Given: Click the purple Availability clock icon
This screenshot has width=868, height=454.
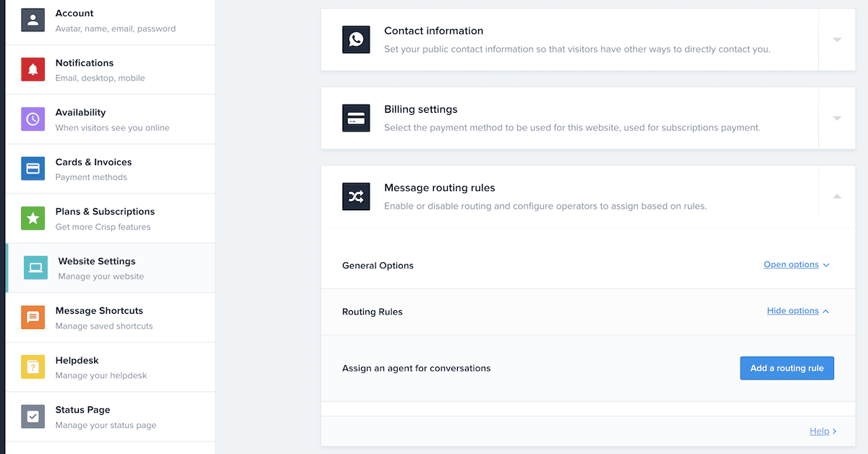Looking at the screenshot, I should [33, 119].
